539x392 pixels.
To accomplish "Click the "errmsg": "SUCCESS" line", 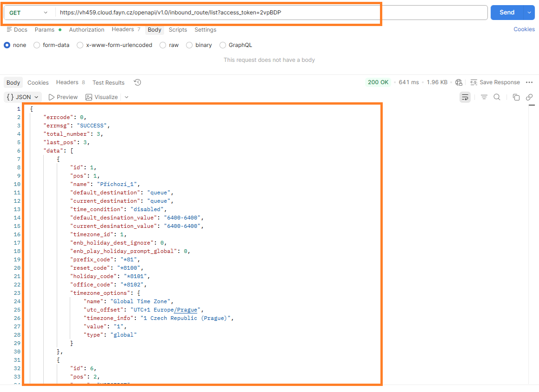I will click(x=77, y=126).
